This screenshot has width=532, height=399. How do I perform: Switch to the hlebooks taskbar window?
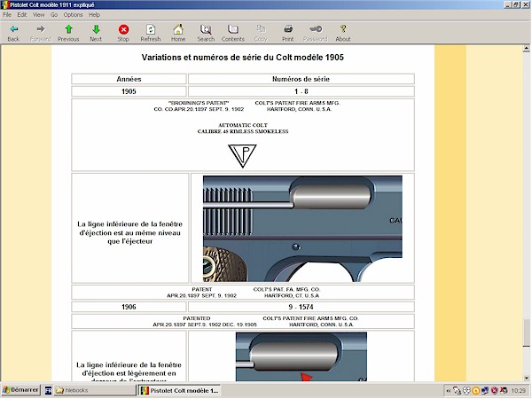pos(94,390)
